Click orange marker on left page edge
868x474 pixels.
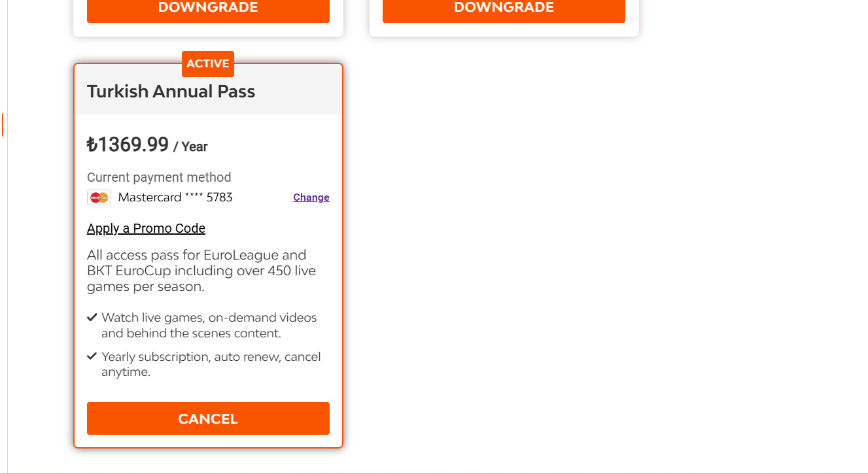tap(3, 125)
